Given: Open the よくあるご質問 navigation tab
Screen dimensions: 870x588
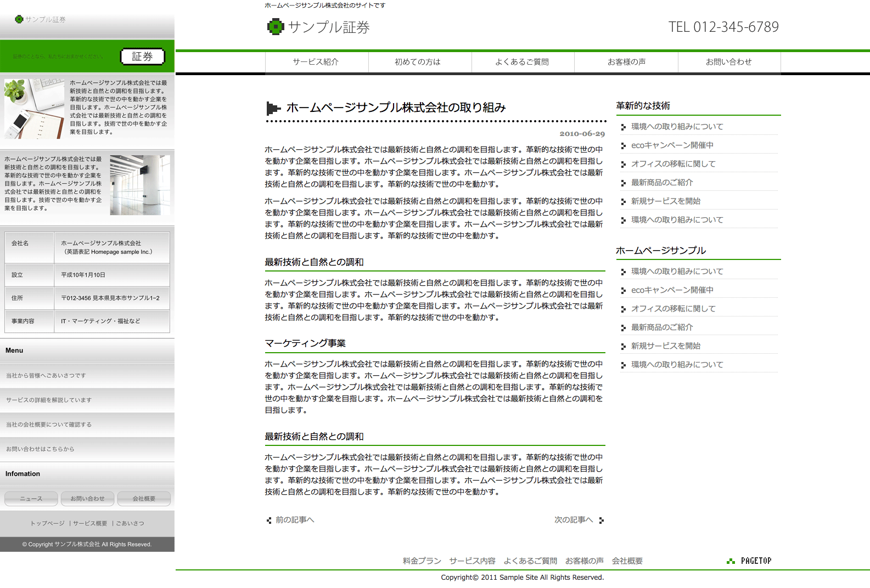Looking at the screenshot, I should 523,62.
